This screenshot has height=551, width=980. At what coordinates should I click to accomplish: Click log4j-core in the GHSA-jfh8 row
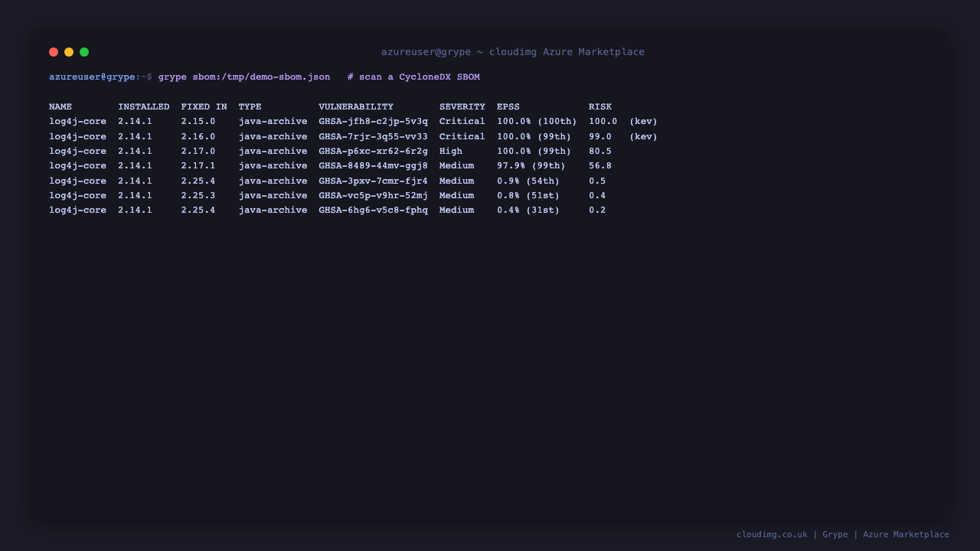click(x=78, y=122)
